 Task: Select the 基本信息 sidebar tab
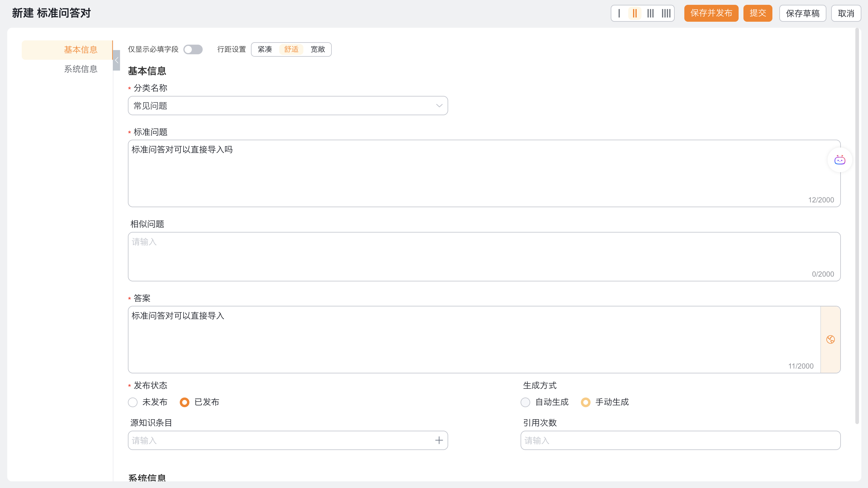point(81,50)
